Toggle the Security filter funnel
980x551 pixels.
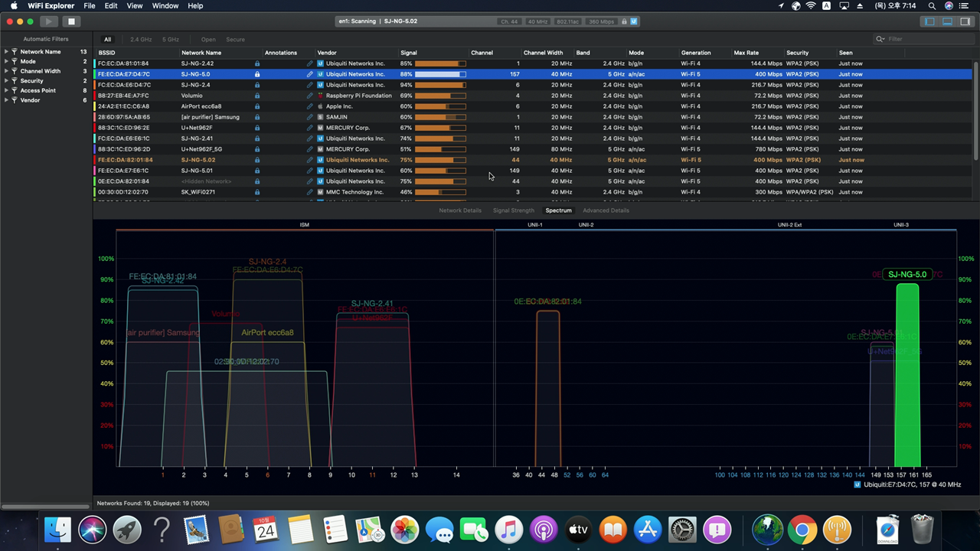[14, 81]
